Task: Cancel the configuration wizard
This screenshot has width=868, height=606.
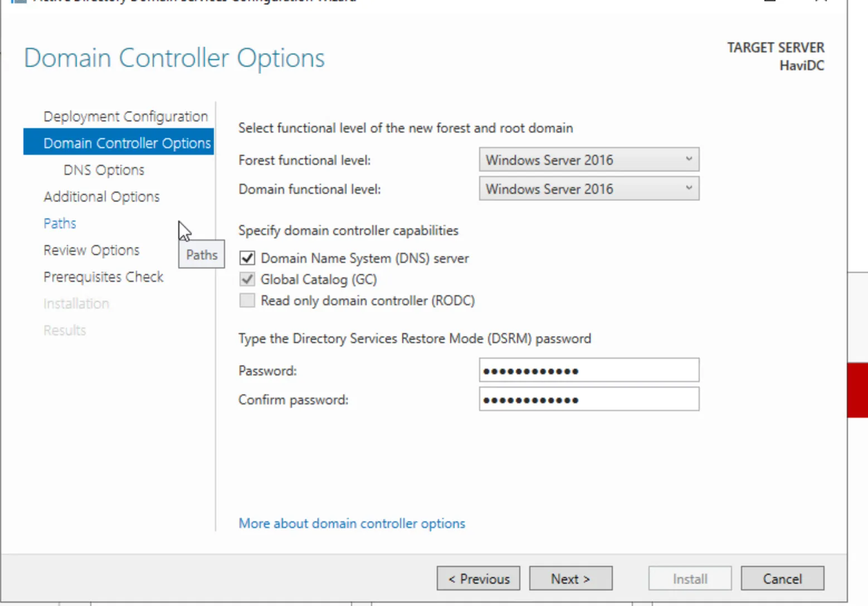Action: pos(782,579)
